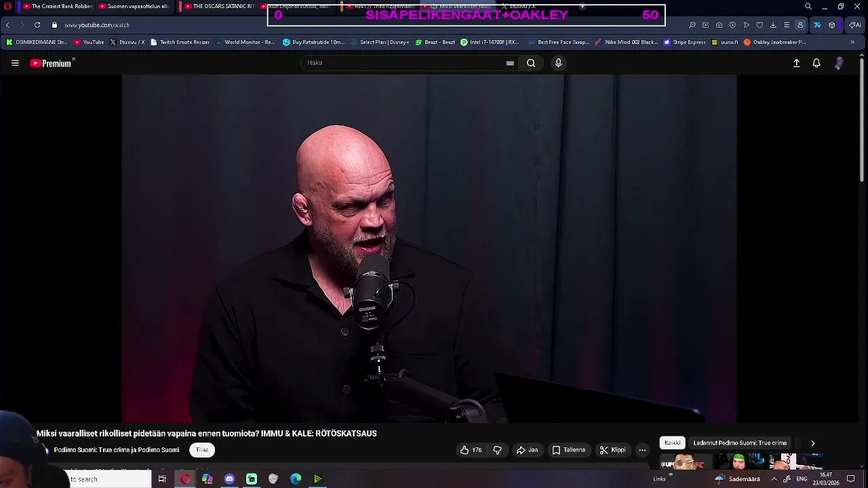Expand hidden bookmarks double-chevron
Image resolution: width=868 pixels, height=488 pixels.
852,42
